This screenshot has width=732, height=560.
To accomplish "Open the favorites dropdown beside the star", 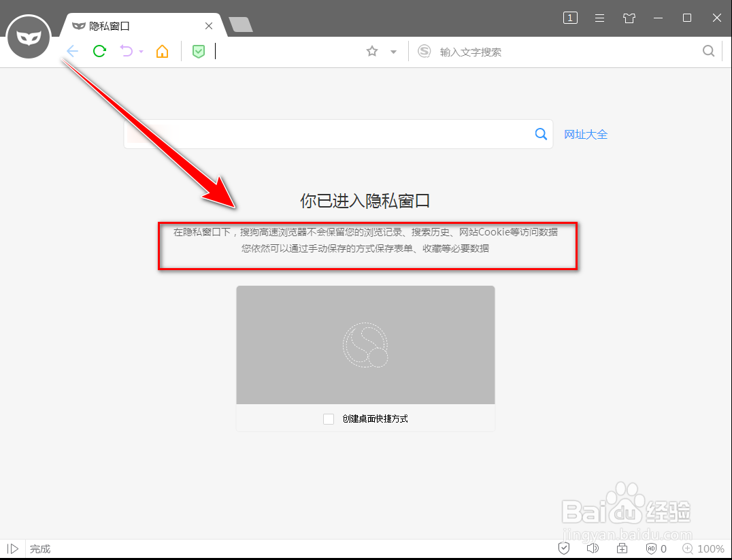I will [393, 51].
